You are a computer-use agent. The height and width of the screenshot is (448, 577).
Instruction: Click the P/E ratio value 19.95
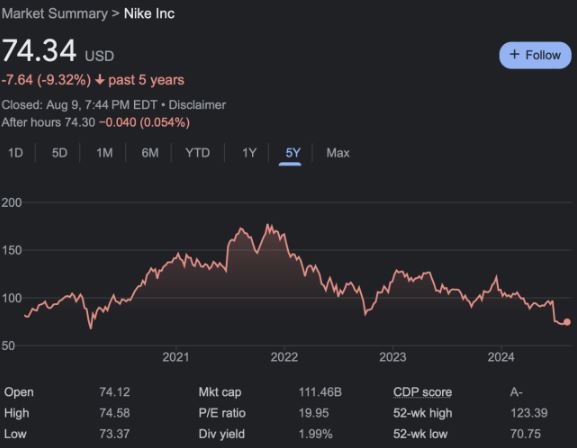(314, 413)
